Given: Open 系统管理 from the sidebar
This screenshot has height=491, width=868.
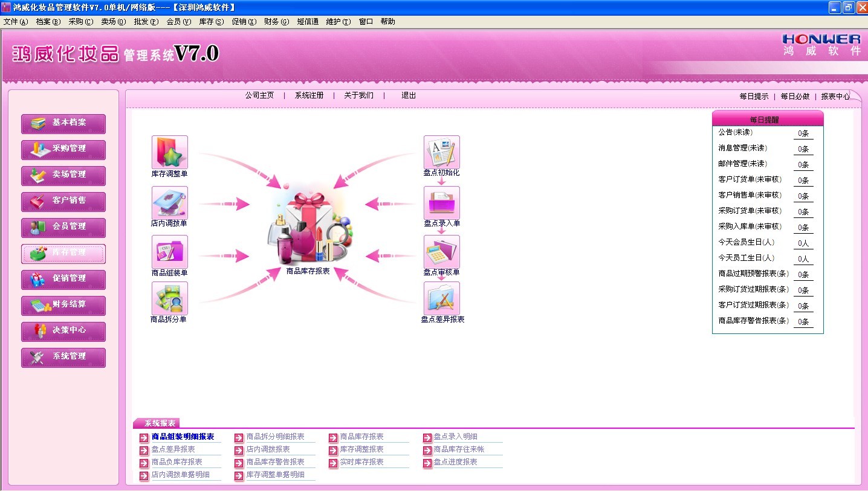Looking at the screenshot, I should tap(63, 357).
